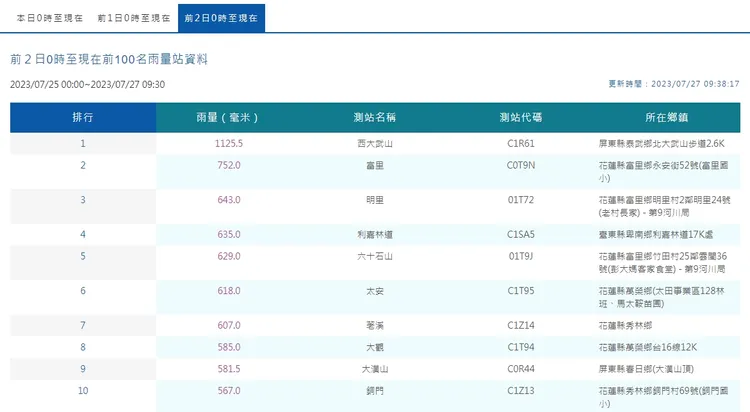Click the 所在鄉鎮 column header
The height and width of the screenshot is (412, 750).
point(667,117)
